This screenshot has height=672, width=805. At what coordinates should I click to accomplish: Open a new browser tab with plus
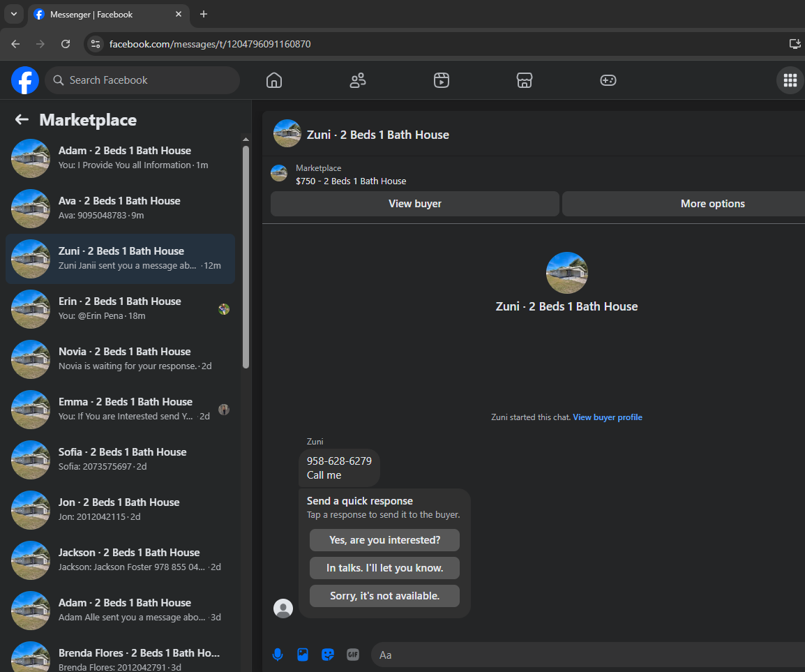(x=203, y=15)
